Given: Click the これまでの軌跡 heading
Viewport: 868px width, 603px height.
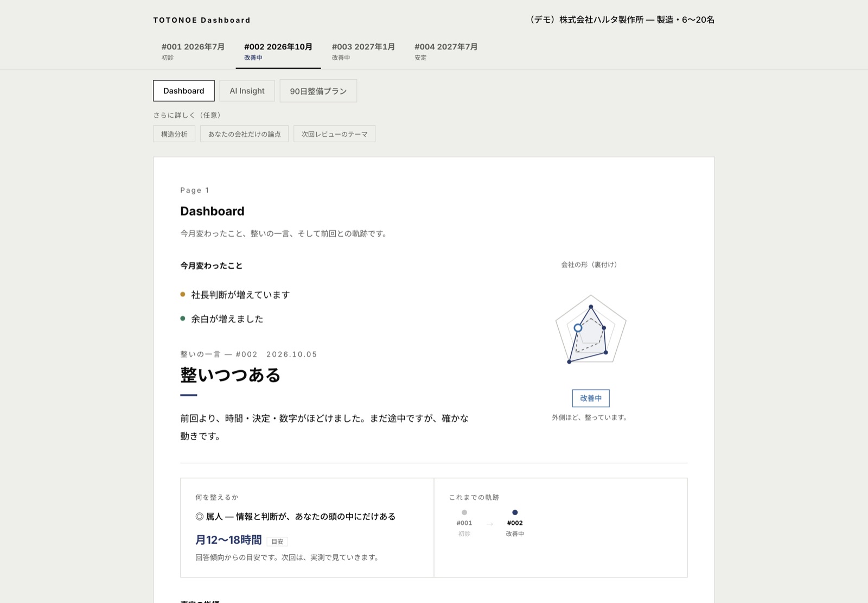Looking at the screenshot, I should (474, 497).
